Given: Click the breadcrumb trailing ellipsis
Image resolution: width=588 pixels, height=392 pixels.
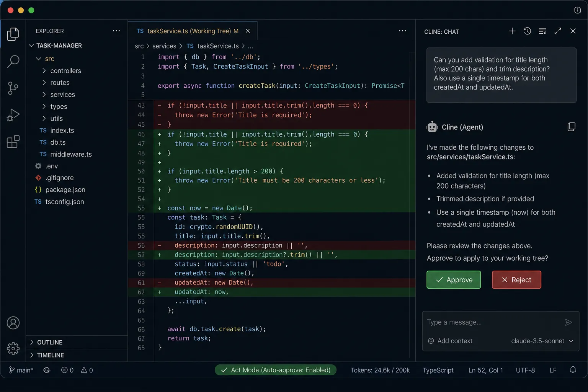Looking at the screenshot, I should [x=250, y=46].
